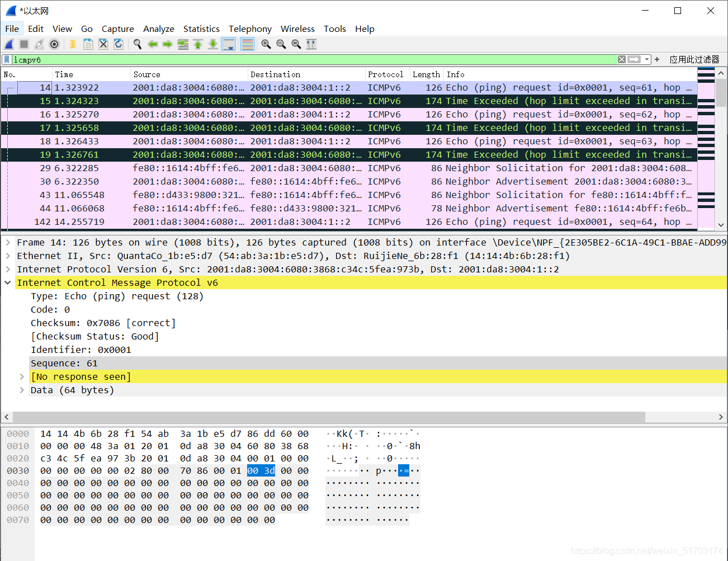Screen dimensions: 728x561
Task: Open the Statistics menu
Action: tap(201, 29)
